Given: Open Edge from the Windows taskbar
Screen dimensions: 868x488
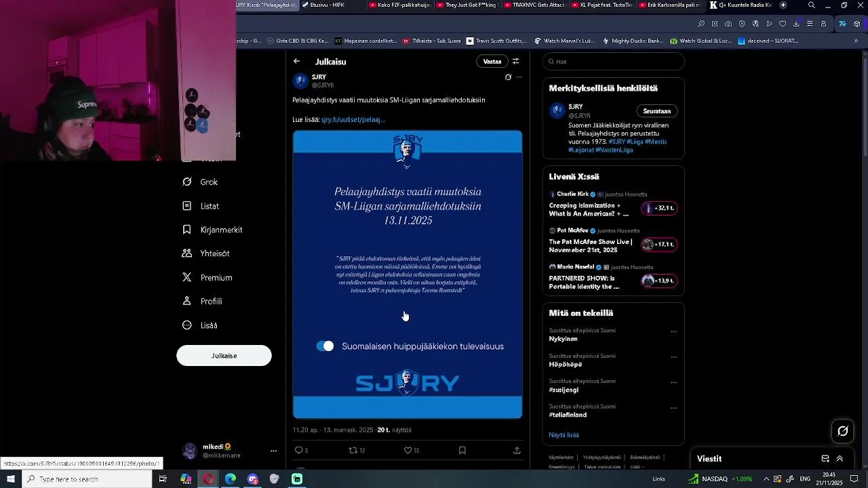Looking at the screenshot, I should [231, 479].
